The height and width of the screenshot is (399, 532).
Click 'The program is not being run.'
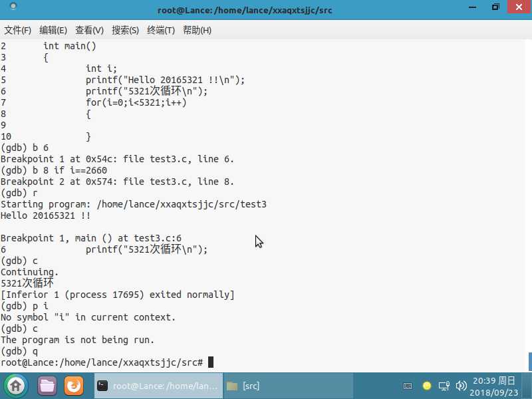77,340
